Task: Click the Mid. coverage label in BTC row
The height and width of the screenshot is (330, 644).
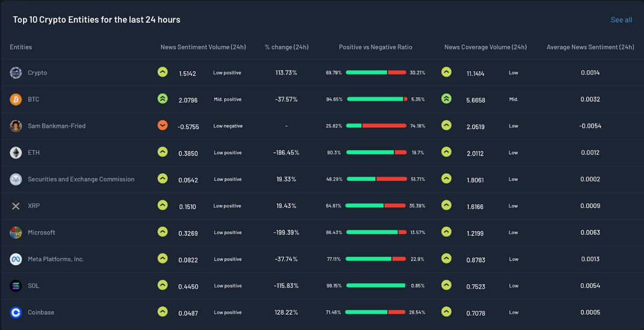Action: pos(514,99)
